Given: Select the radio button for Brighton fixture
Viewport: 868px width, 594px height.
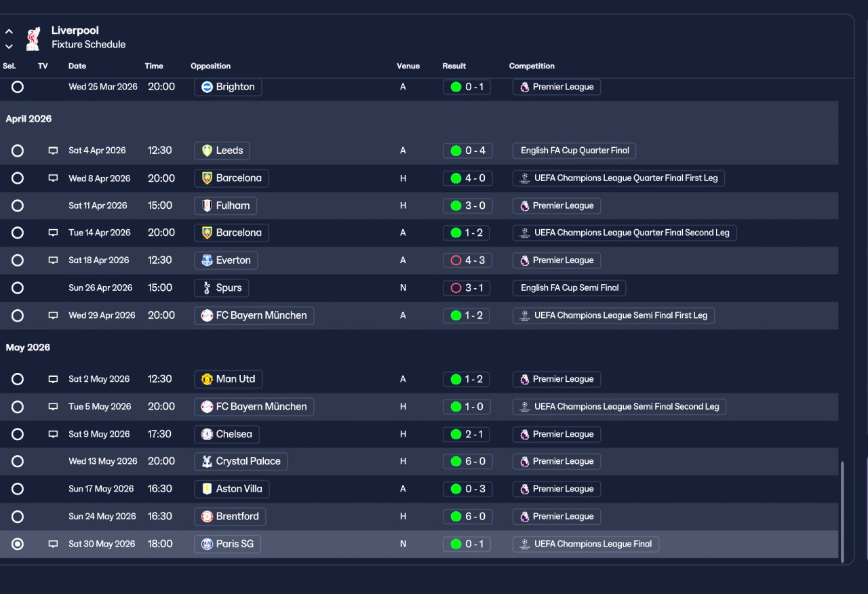Looking at the screenshot, I should (18, 87).
